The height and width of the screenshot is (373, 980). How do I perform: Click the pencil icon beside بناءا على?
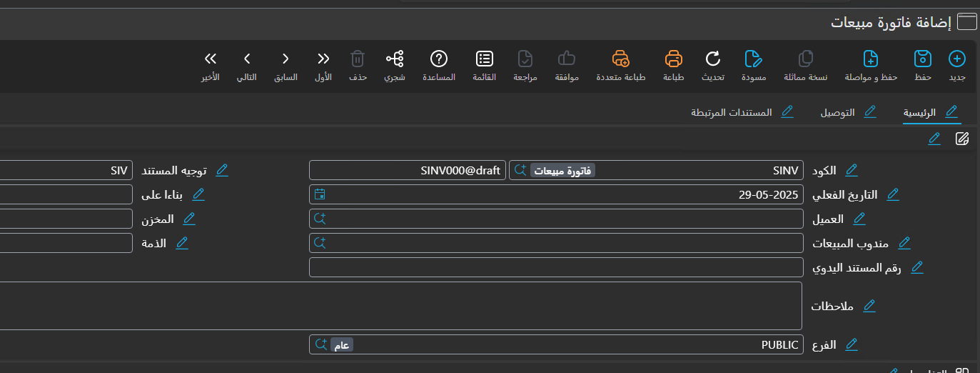(198, 194)
